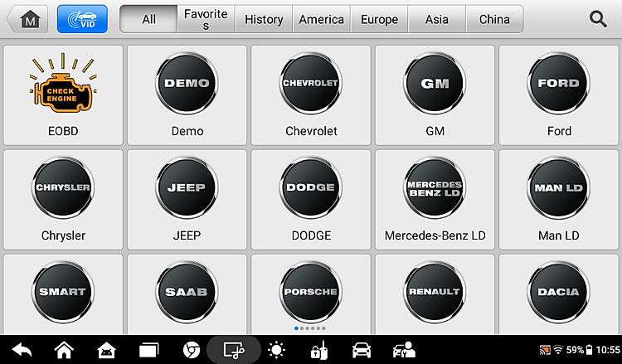This screenshot has width=622, height=364.
Task: Filter by the Europe tab
Action: point(379,19)
